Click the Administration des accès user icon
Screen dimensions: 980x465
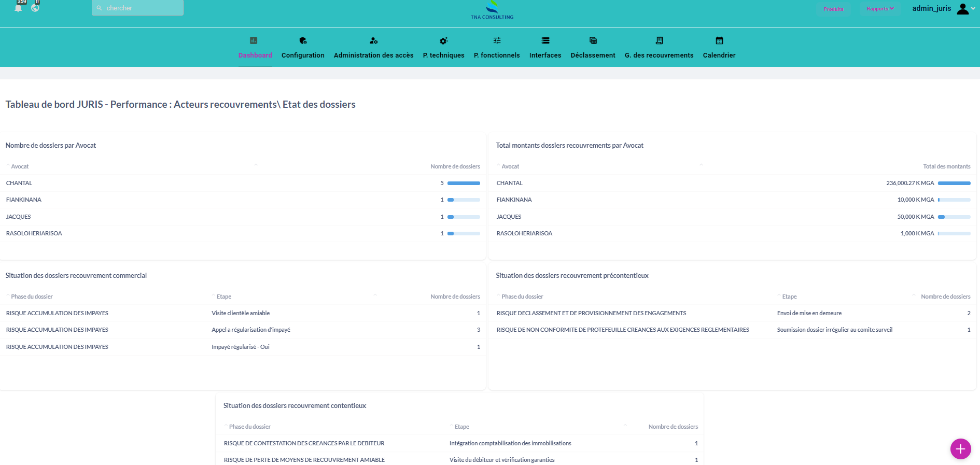point(373,40)
